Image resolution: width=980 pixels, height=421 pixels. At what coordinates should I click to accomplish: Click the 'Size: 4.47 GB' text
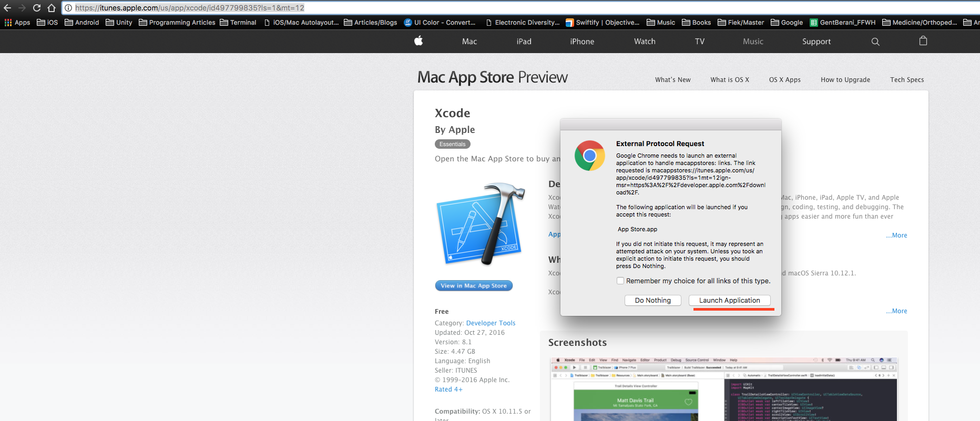(455, 352)
